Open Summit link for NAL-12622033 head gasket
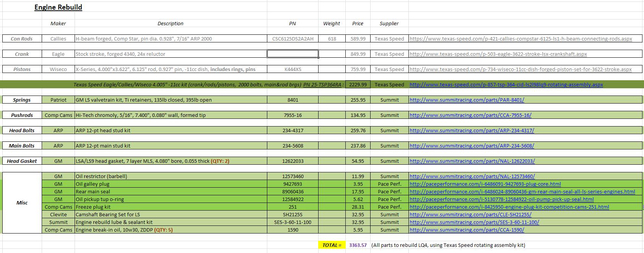644x253 pixels. 472,161
